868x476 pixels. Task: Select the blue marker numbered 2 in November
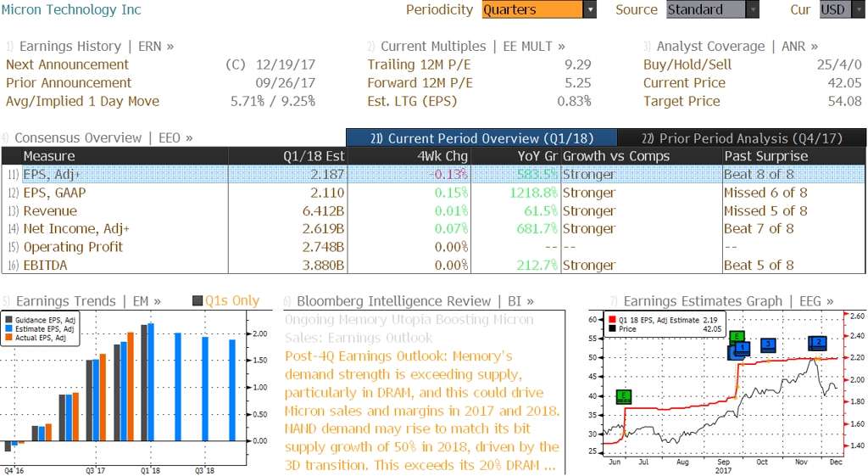pyautogui.click(x=818, y=343)
